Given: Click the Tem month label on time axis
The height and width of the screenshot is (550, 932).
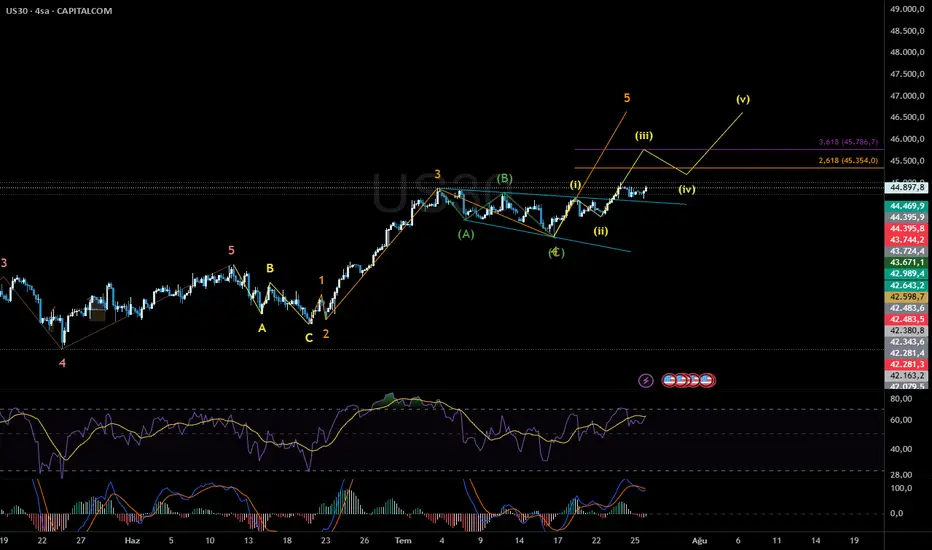Looking at the screenshot, I should click(x=403, y=540).
